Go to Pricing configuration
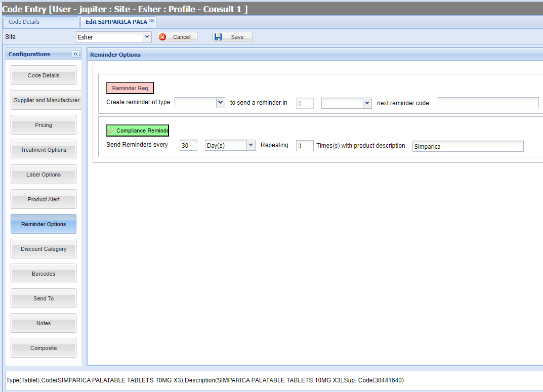Screen dimensions: 543x392 [x=44, y=125]
